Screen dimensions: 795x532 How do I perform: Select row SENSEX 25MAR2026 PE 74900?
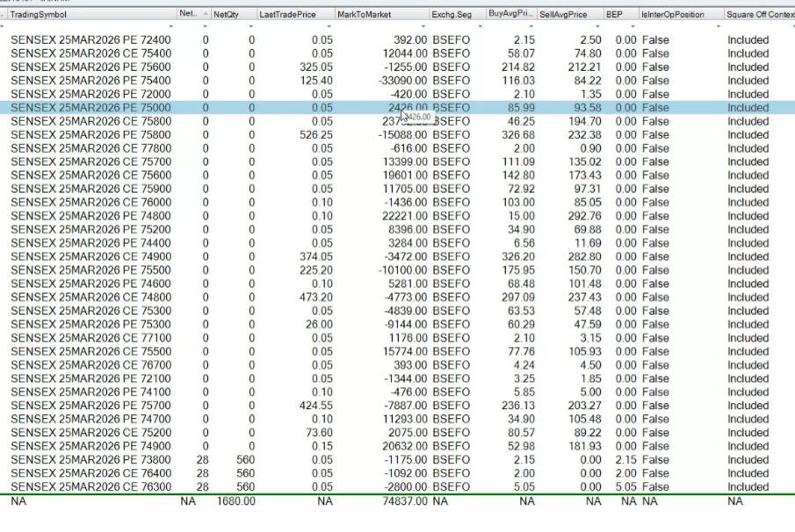pos(397,446)
